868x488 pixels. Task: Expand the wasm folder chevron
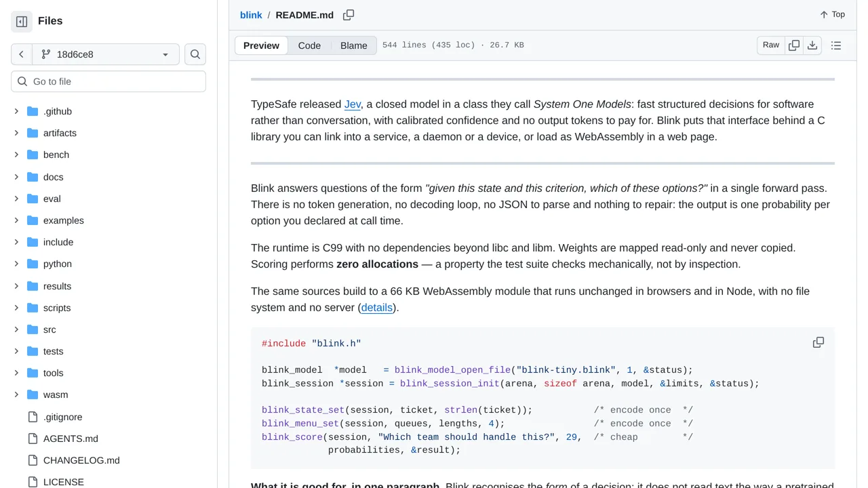tap(16, 394)
